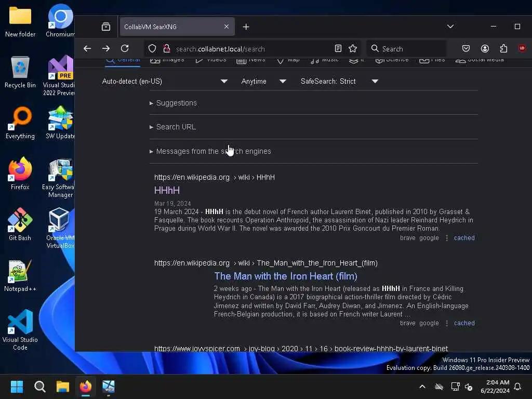The width and height of the screenshot is (532, 399).
Task: Click the joyvspicer.com book review URL
Action: tap(301, 348)
